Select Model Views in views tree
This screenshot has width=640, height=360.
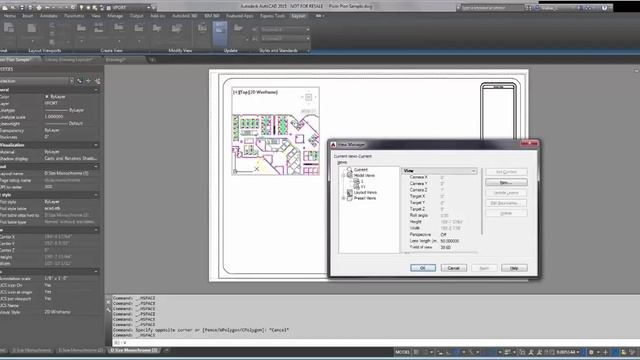(364, 175)
